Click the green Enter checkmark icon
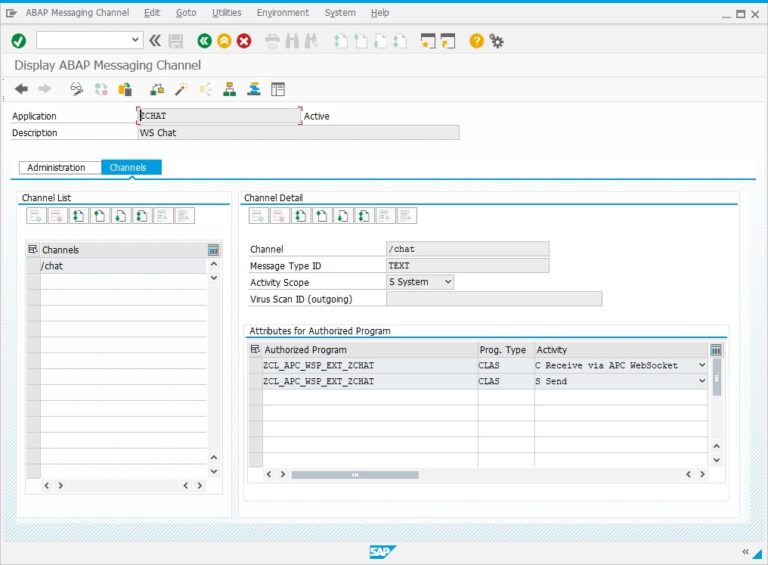Viewport: 768px width, 565px height. point(18,41)
